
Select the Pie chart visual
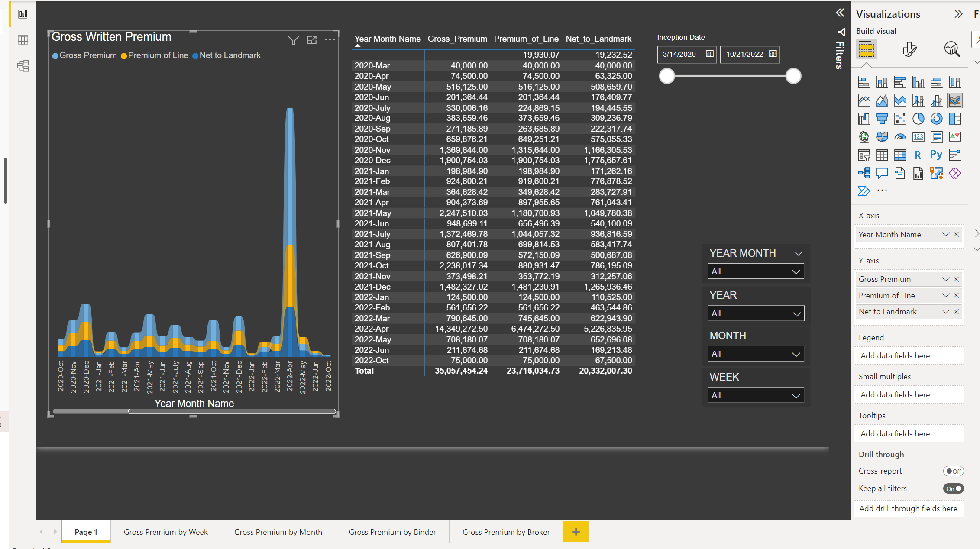coord(919,118)
